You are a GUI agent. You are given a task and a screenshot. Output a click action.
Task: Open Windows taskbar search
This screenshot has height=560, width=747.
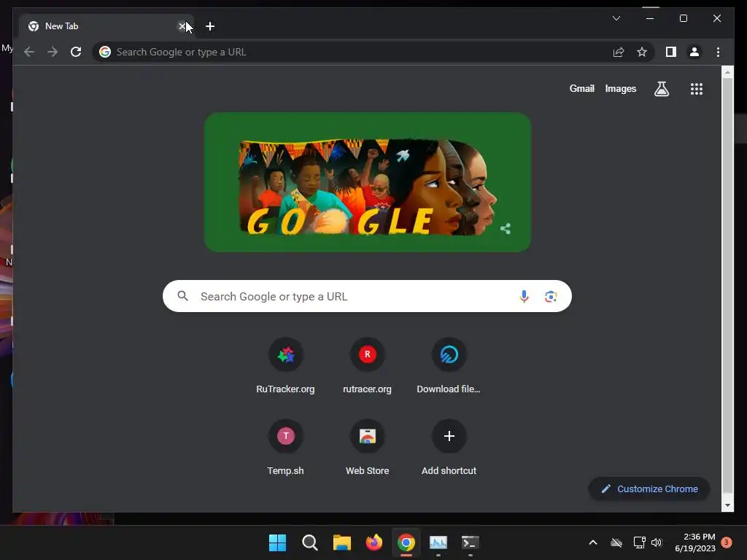(309, 542)
